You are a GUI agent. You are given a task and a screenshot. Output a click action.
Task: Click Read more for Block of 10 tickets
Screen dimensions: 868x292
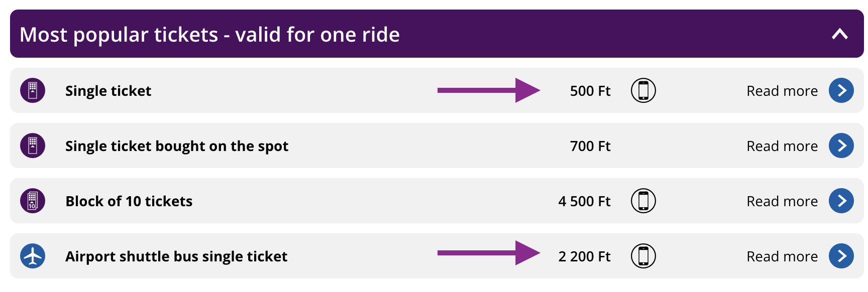pyautogui.click(x=782, y=201)
